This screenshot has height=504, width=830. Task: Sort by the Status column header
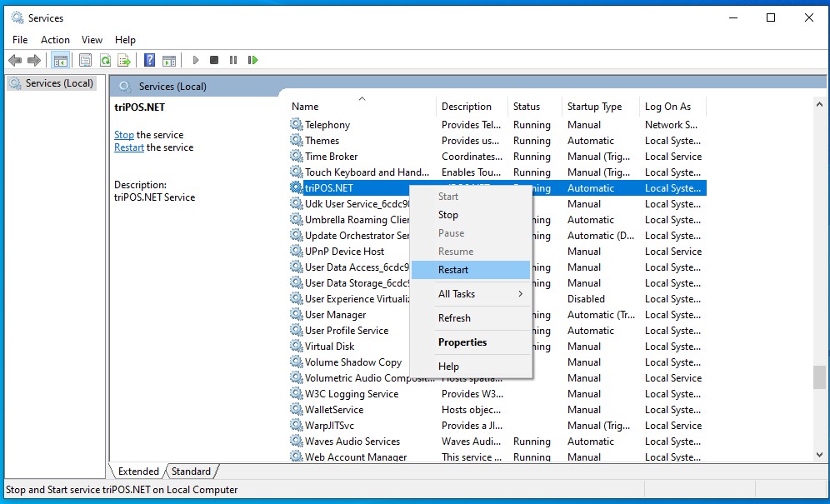click(535, 107)
